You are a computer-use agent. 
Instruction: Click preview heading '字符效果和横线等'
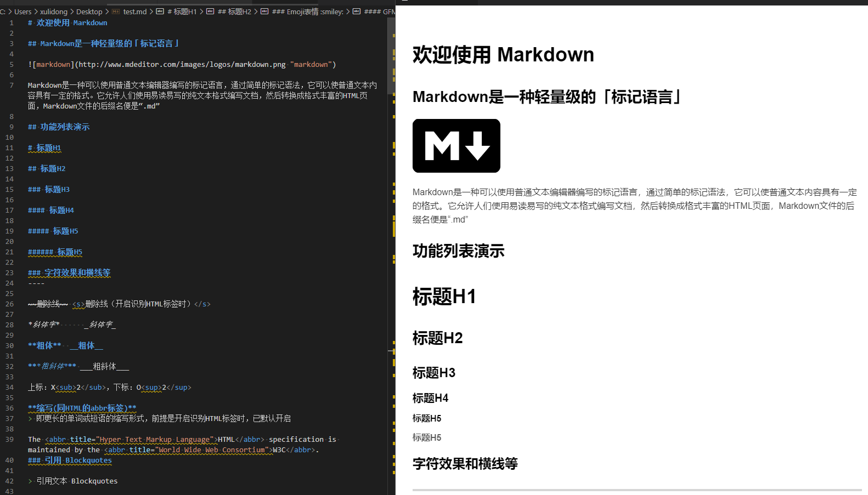pos(465,464)
